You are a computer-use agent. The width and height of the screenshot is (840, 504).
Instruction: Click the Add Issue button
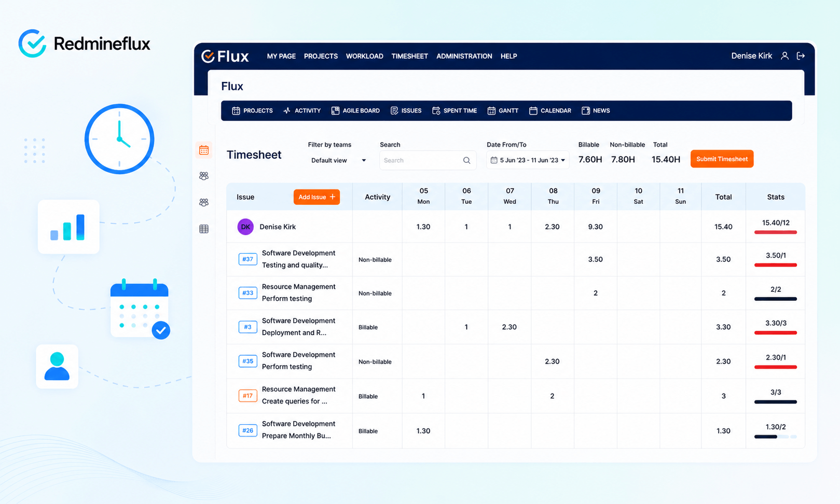click(316, 197)
